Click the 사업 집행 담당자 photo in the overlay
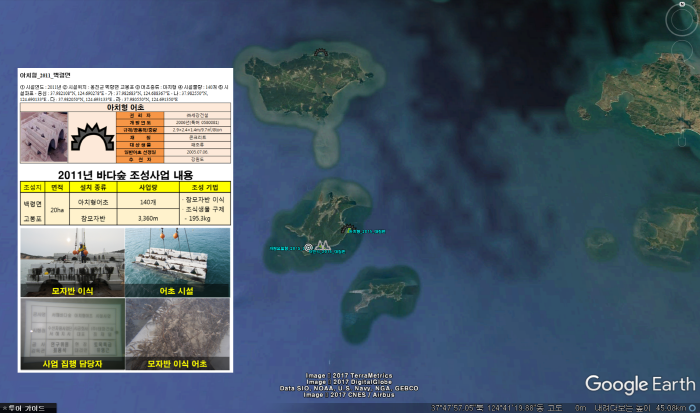Image resolution: width=700 pixels, height=413 pixels. [72, 334]
